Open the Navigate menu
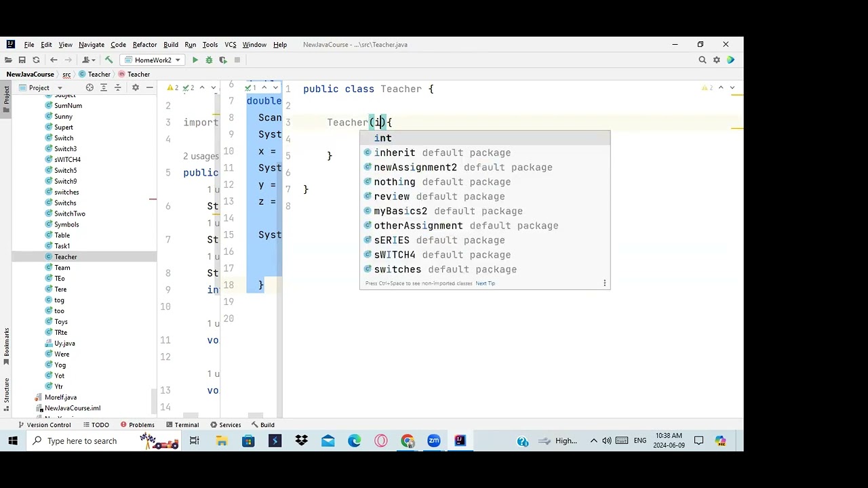Screen dimensions: 868x488 (x=92, y=45)
